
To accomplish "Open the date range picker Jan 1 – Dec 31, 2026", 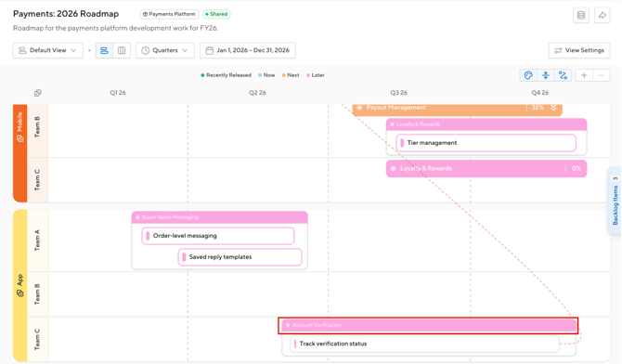I will tap(248, 50).
